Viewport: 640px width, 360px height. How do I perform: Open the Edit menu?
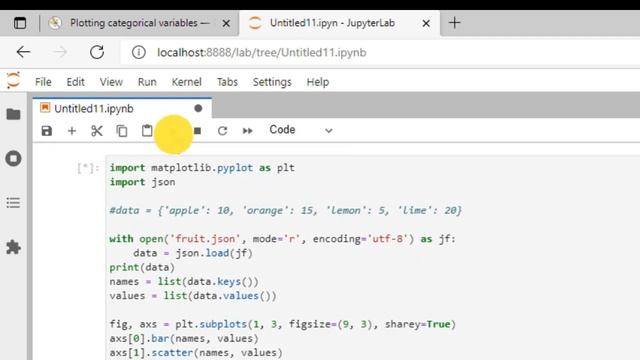pyautogui.click(x=76, y=82)
